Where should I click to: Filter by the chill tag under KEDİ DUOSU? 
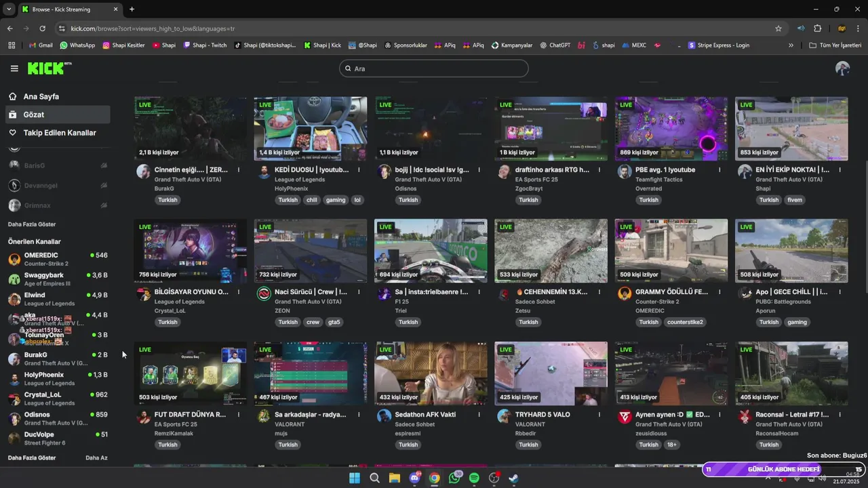click(312, 200)
